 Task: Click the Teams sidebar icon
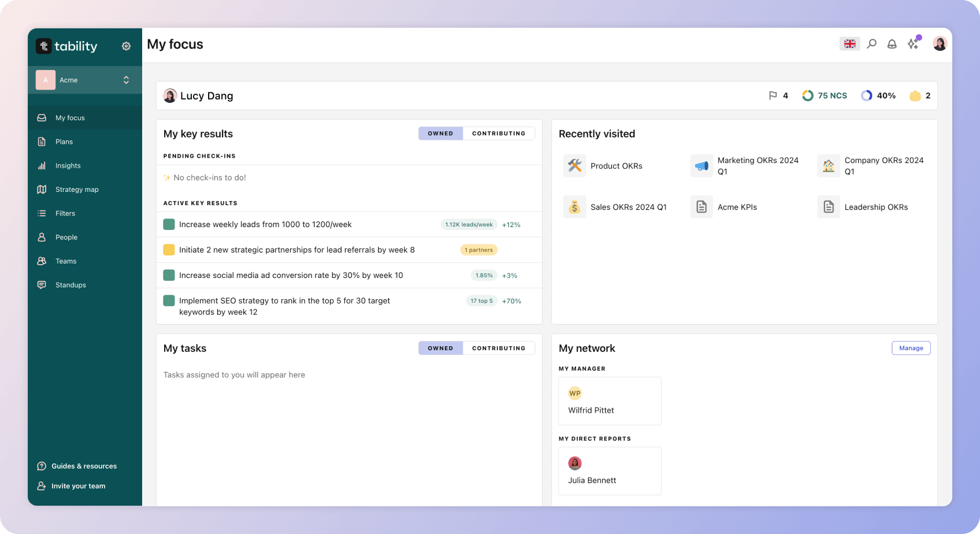(x=42, y=261)
